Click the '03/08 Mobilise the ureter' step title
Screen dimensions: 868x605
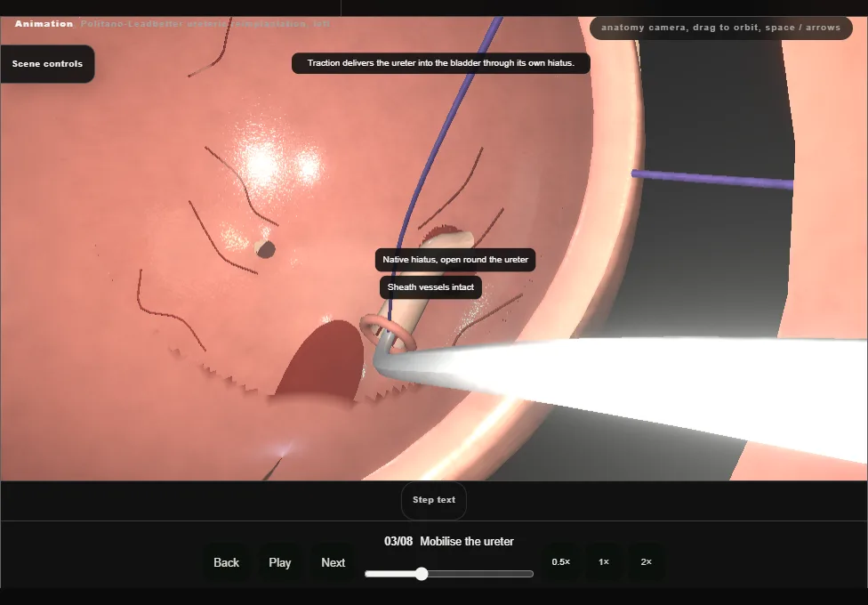[449, 541]
